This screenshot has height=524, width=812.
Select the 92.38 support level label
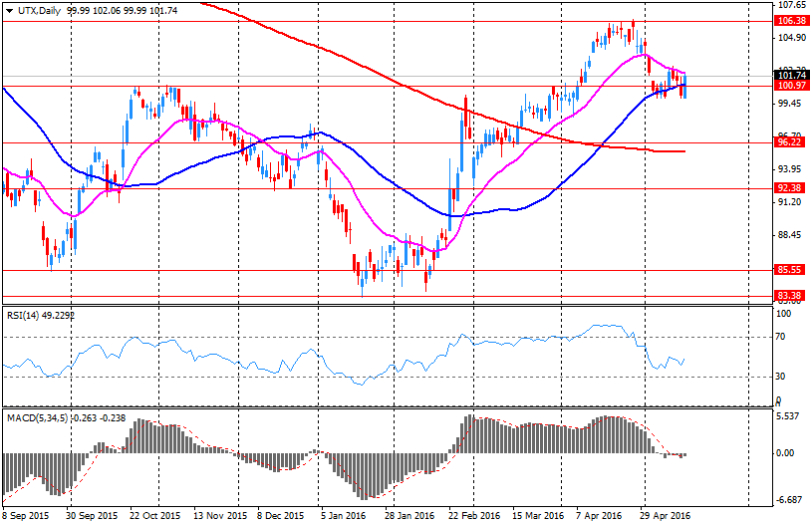(x=789, y=188)
